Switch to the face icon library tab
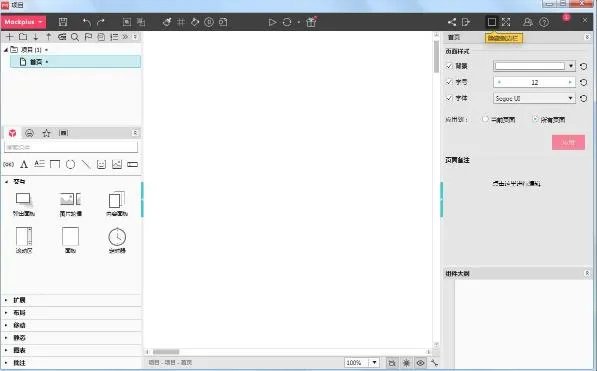Screen dimensions: 597x371 (x=29, y=133)
